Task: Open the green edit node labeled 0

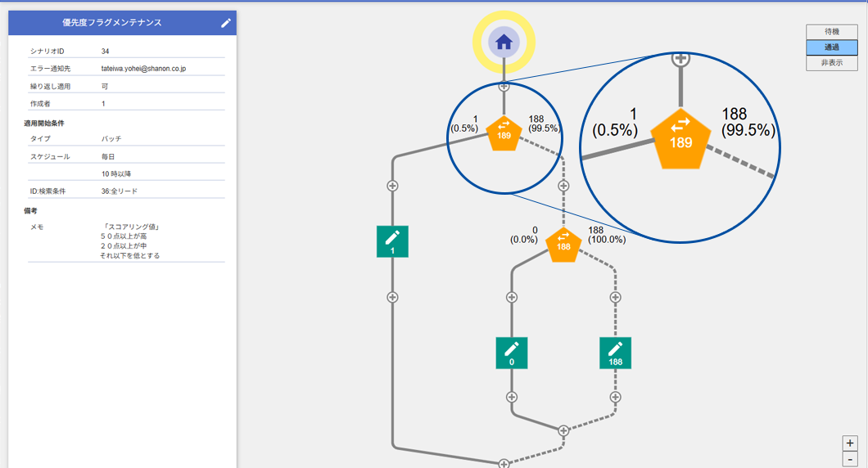Action: tap(512, 353)
